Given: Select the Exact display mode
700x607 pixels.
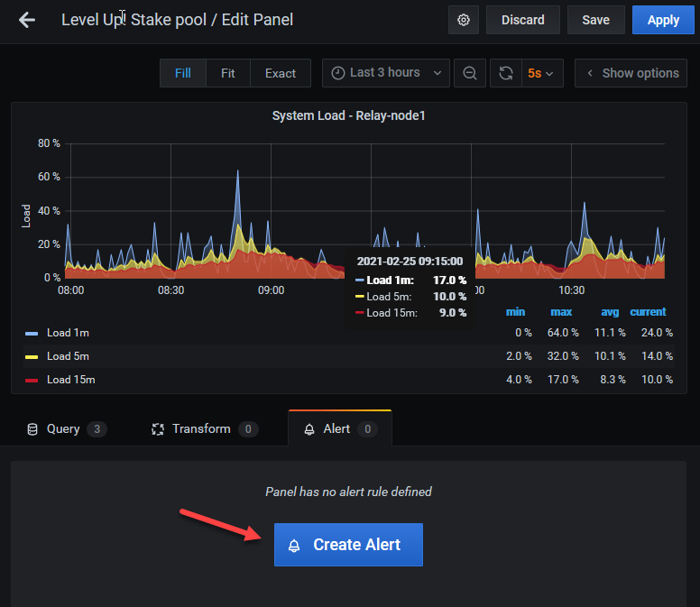Looking at the screenshot, I should tap(280, 73).
